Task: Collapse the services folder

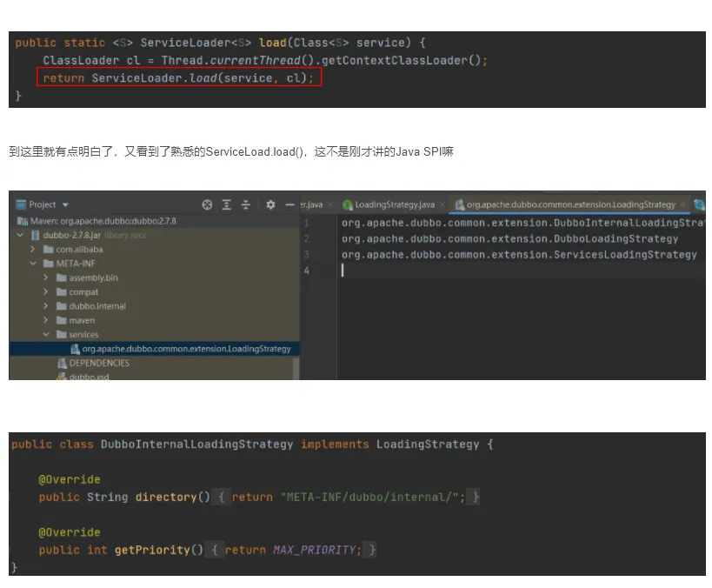Action: point(46,334)
